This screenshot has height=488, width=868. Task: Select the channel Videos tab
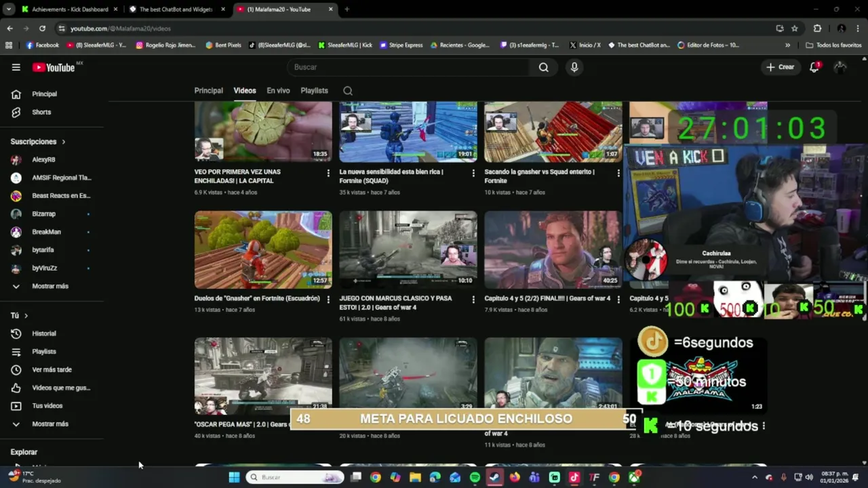(245, 91)
